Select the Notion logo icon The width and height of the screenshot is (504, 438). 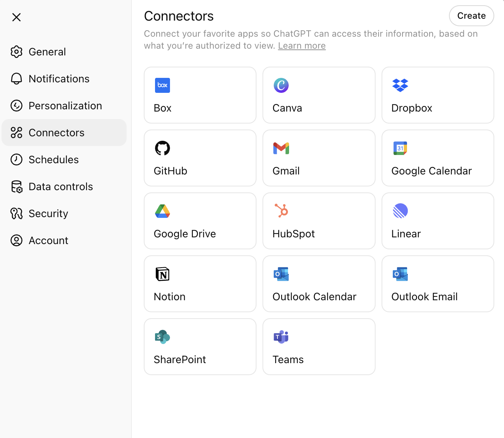click(163, 274)
